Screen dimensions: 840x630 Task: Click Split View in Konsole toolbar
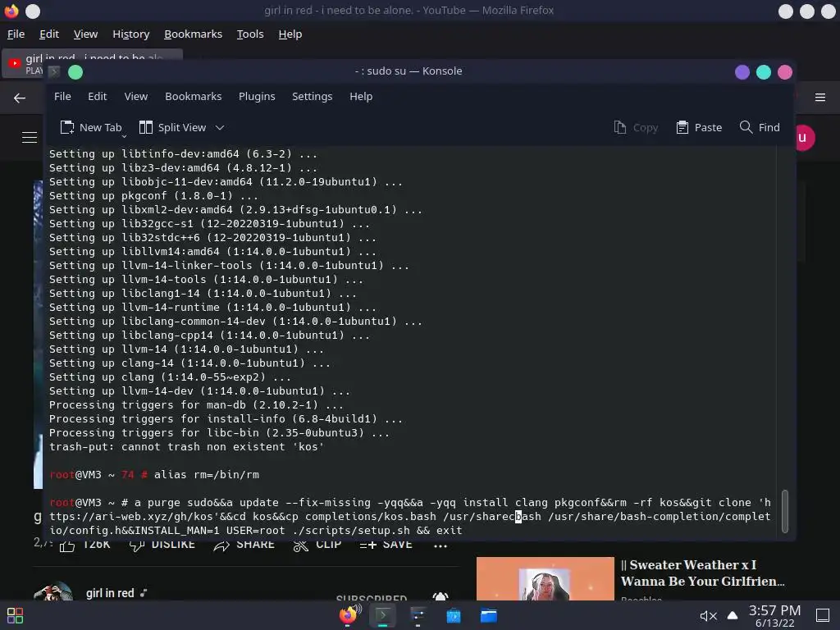pos(172,127)
